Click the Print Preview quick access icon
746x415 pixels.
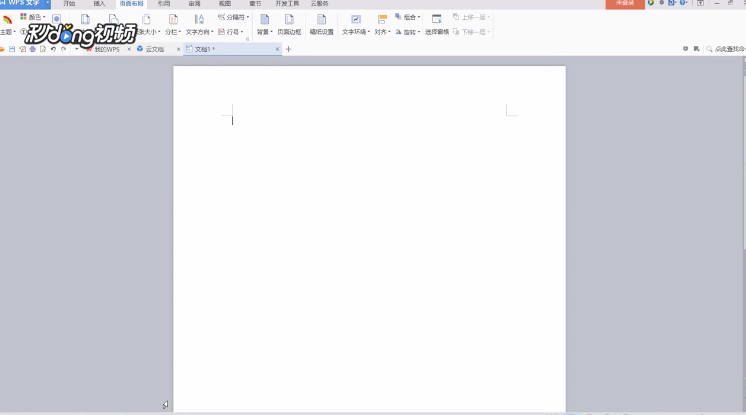coord(43,49)
